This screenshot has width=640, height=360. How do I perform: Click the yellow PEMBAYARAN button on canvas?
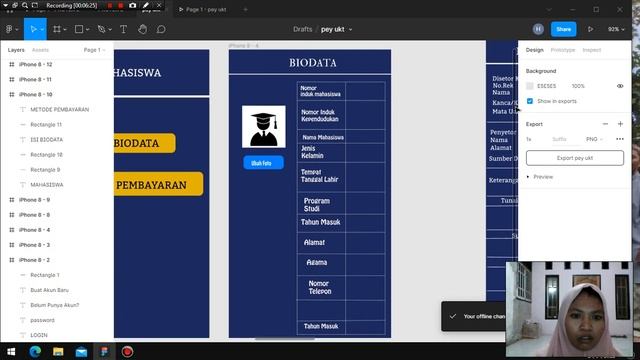[x=158, y=184]
